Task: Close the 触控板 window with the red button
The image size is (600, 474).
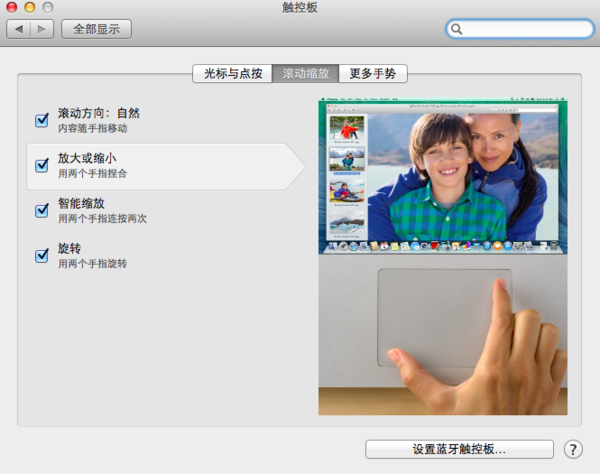Action: point(12,7)
